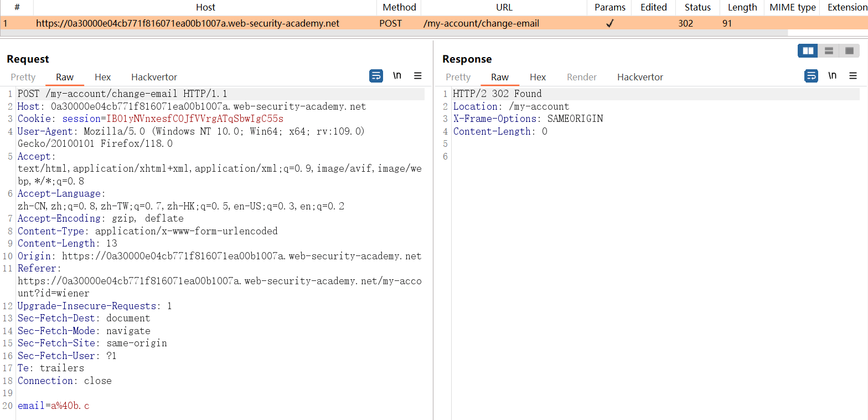Toggle word wrap in the Request panel

pyautogui.click(x=376, y=76)
